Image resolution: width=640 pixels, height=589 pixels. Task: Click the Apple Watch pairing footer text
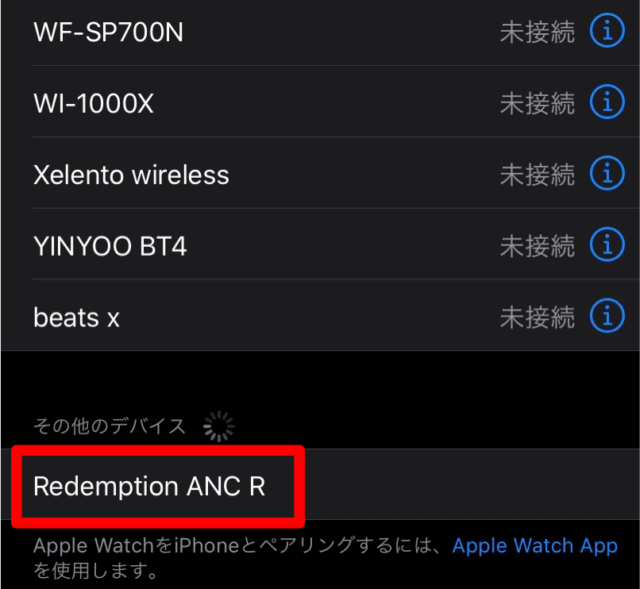pos(325,558)
